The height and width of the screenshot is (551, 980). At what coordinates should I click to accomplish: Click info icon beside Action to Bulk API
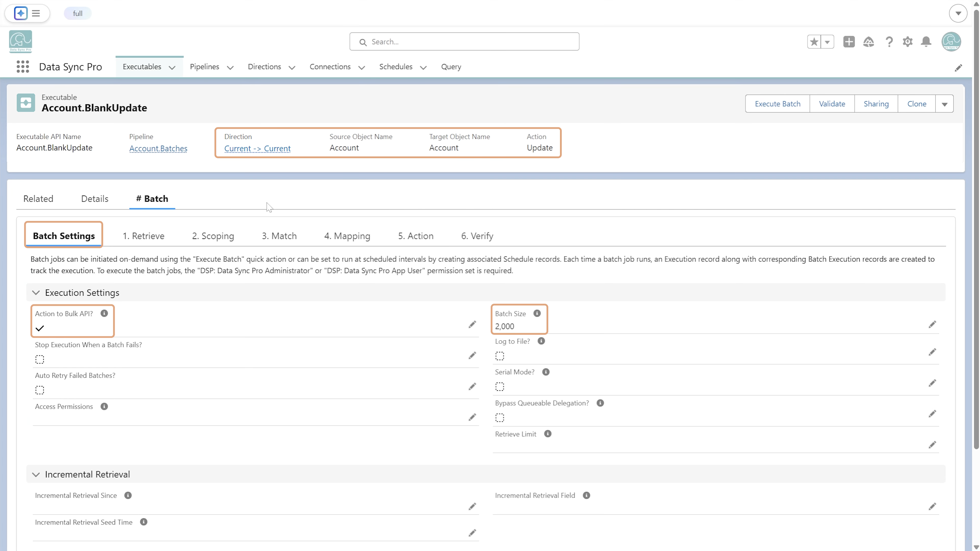[104, 313]
